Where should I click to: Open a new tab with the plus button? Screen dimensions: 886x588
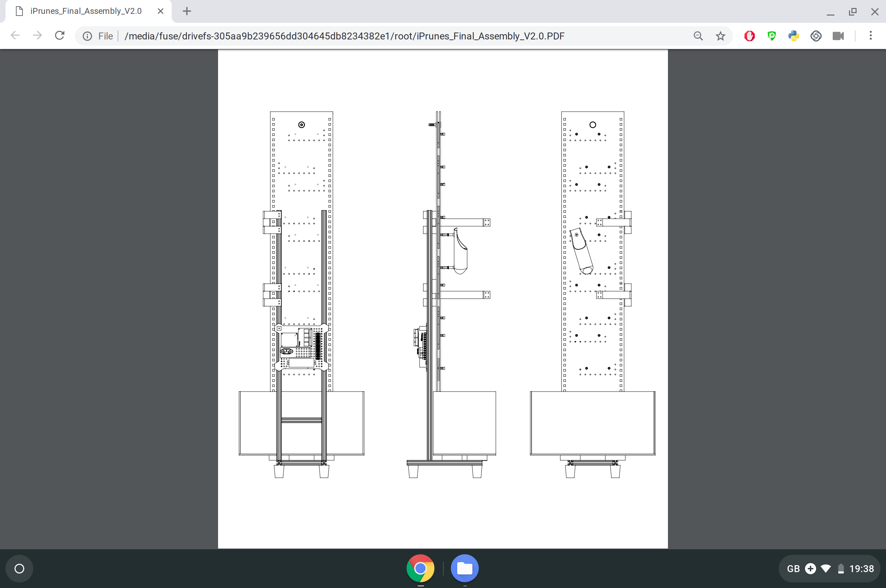click(187, 11)
